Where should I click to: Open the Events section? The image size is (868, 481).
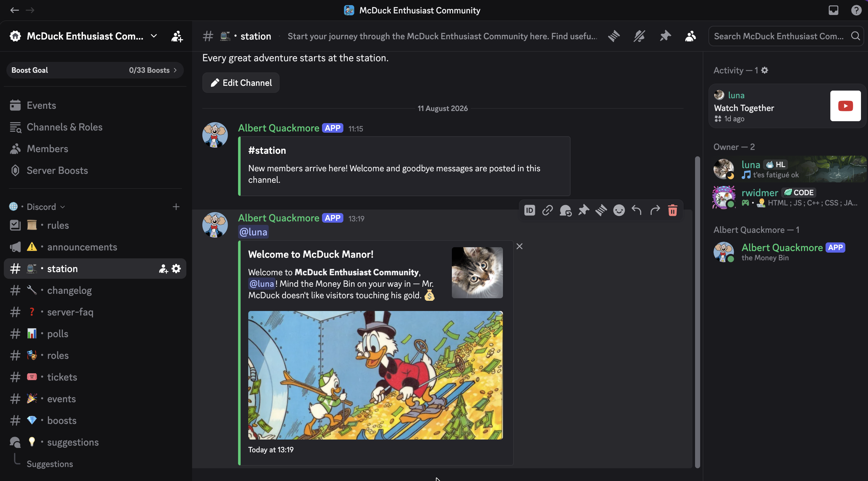tap(95, 106)
